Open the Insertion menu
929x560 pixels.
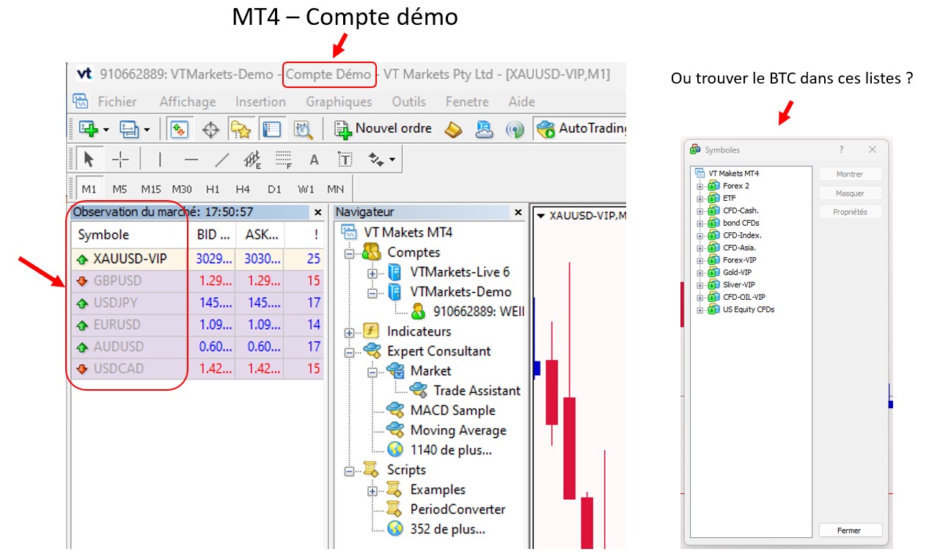tap(260, 102)
